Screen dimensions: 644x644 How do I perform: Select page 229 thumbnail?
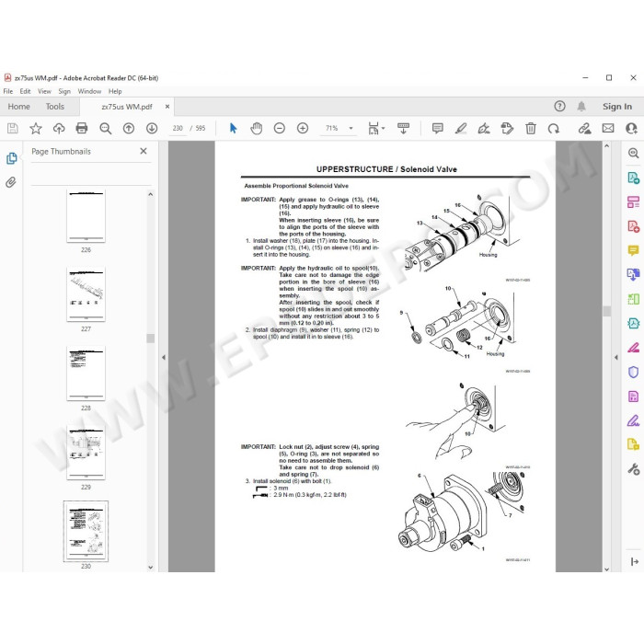(86, 453)
